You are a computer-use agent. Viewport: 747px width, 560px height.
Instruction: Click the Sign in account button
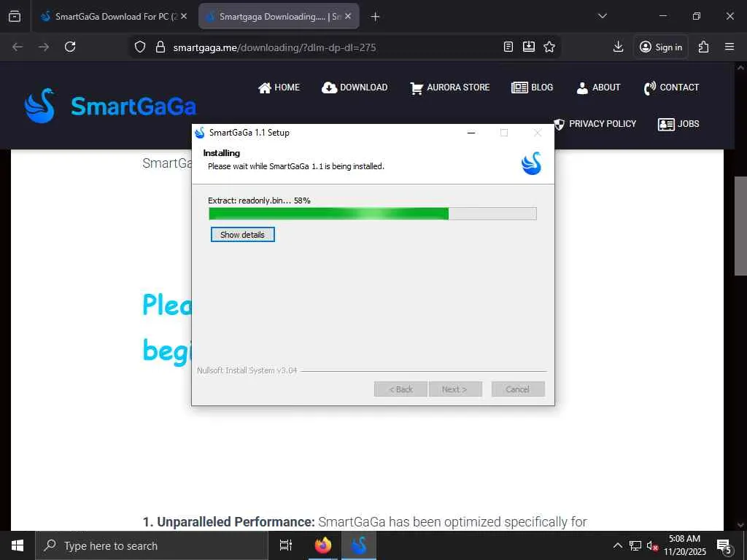coord(661,47)
